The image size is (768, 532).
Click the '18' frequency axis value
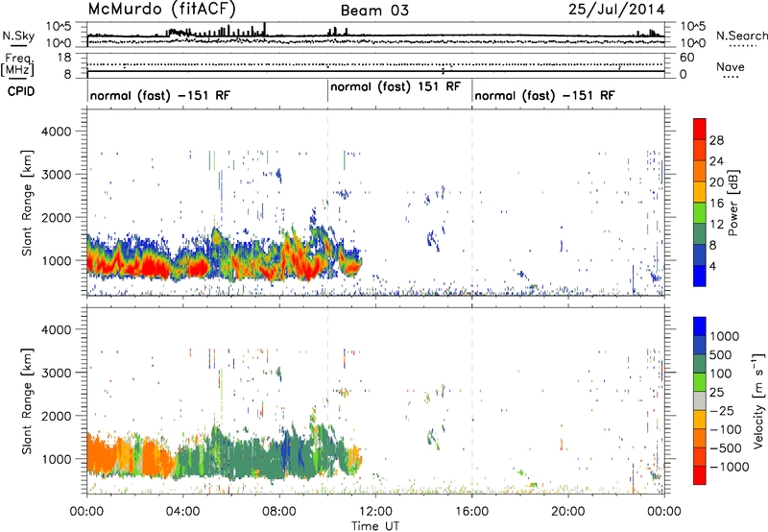coord(64,58)
